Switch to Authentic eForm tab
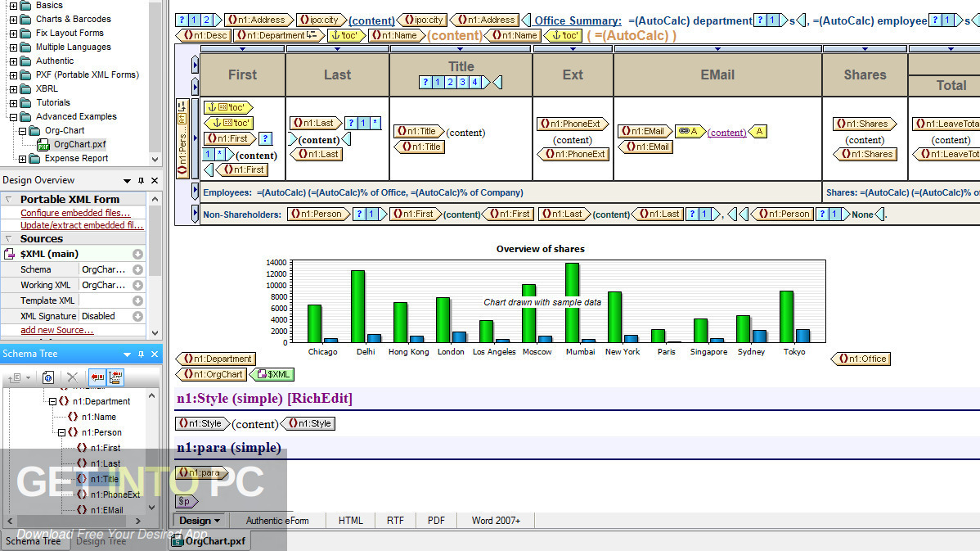980x551 pixels. point(276,521)
